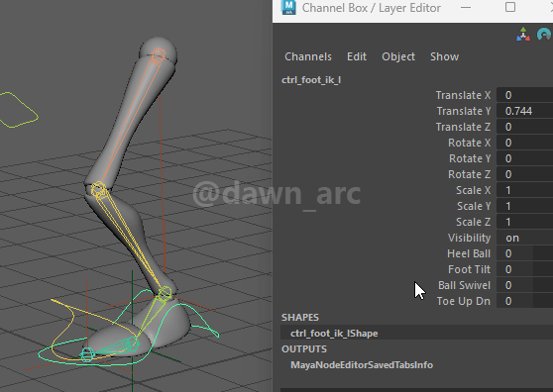The image size is (553, 392).
Task: Select the Translate Y value field
Action: pos(525,111)
